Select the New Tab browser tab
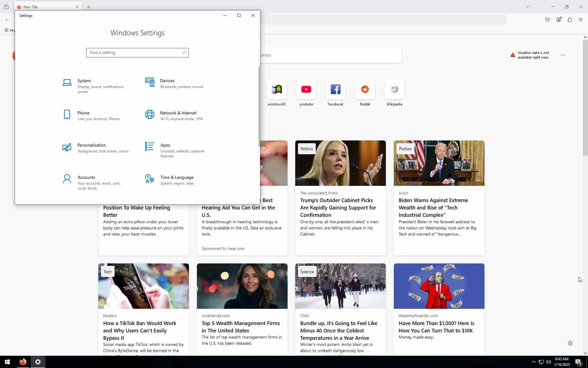The height and width of the screenshot is (368, 588). coord(46,7)
